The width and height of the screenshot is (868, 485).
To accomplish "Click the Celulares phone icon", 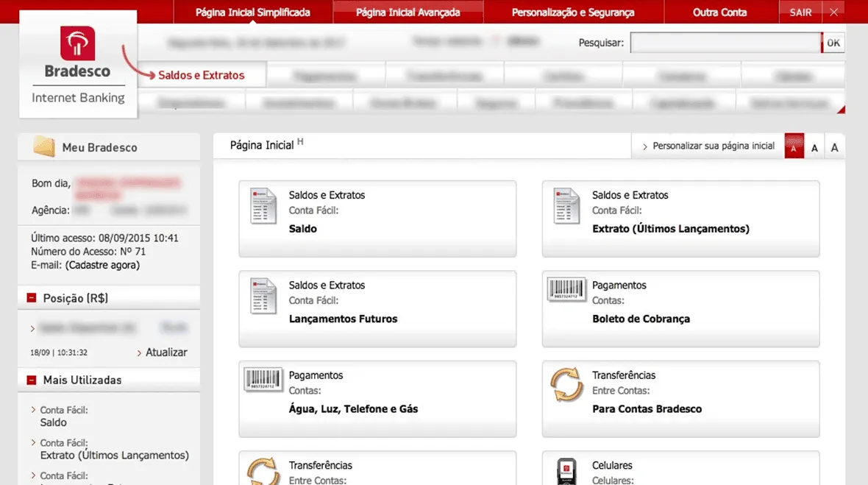I will (x=566, y=471).
